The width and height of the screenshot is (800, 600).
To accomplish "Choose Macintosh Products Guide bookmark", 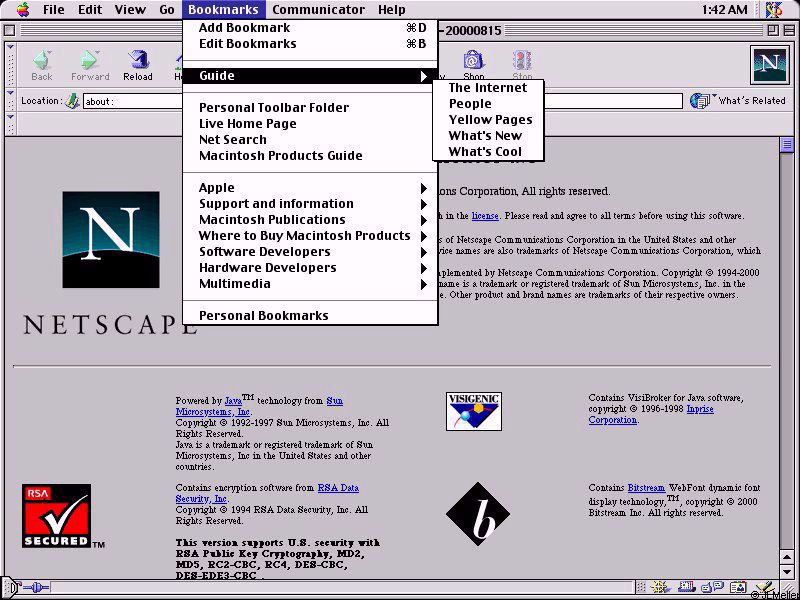I will point(310,156).
